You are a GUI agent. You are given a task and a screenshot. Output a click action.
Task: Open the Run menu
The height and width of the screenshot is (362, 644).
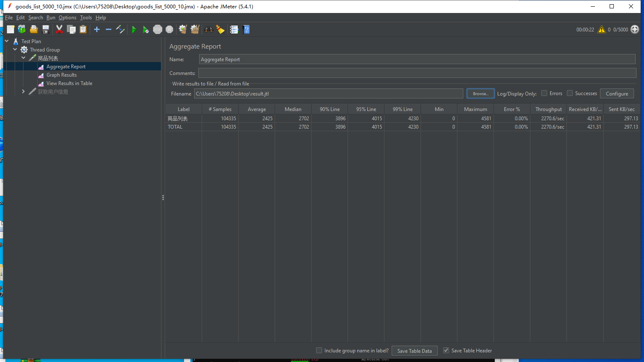tap(51, 18)
